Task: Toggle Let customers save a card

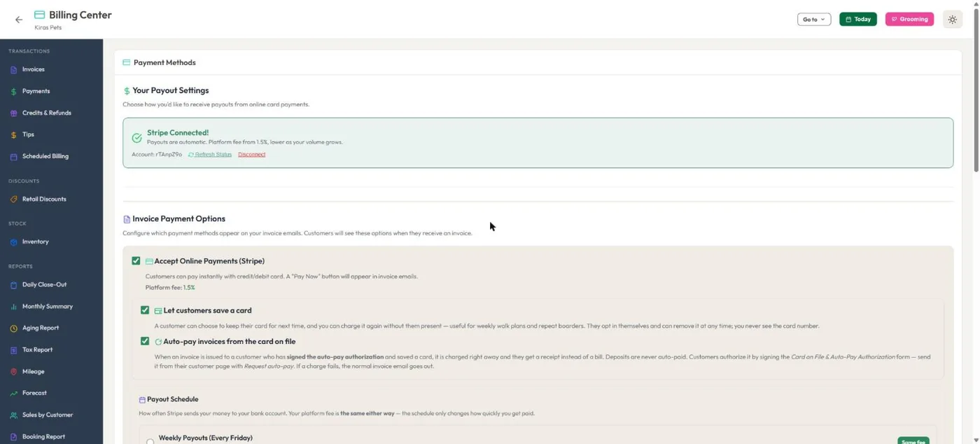Action: (x=145, y=310)
